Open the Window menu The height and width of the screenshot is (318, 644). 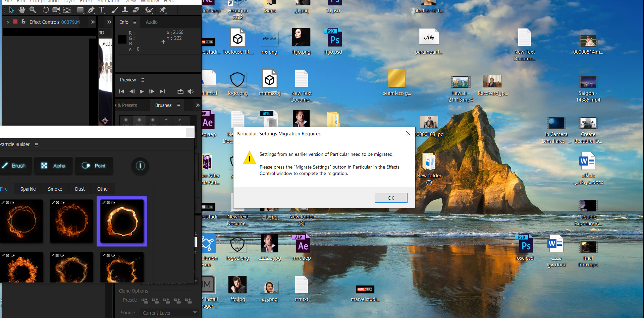150,2
